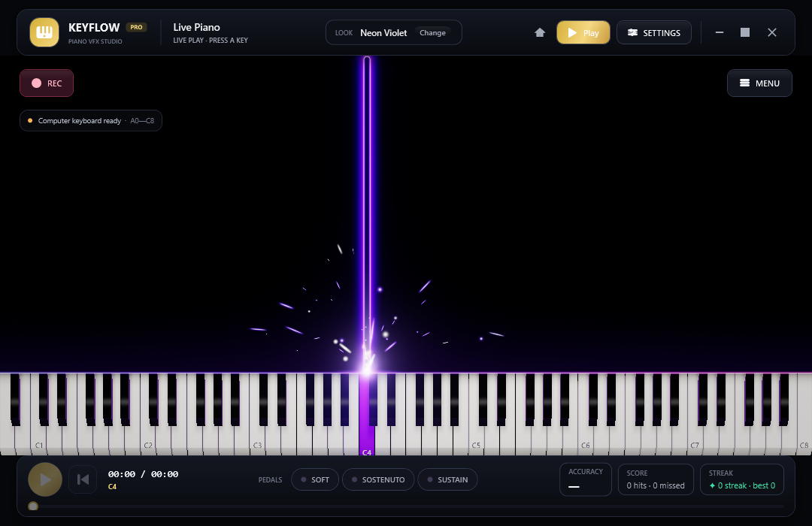The image size is (812, 526).
Task: Click the playback progress slider knob
Action: coord(33,506)
